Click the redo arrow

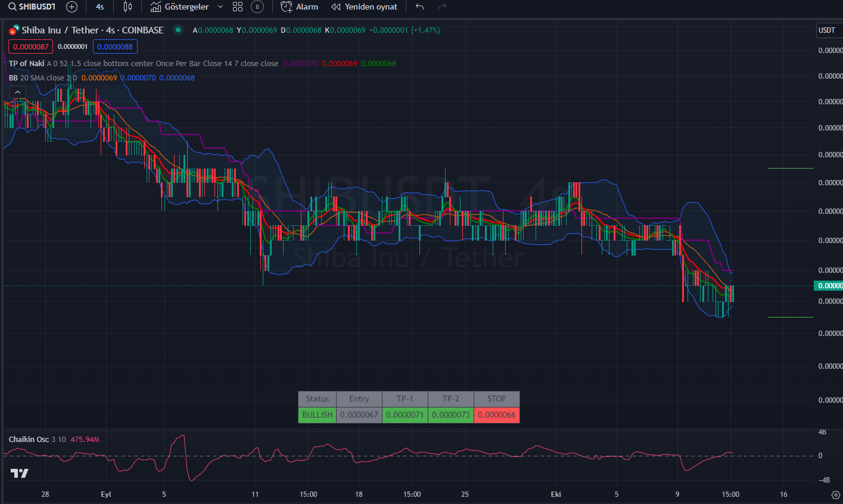pyautogui.click(x=442, y=7)
